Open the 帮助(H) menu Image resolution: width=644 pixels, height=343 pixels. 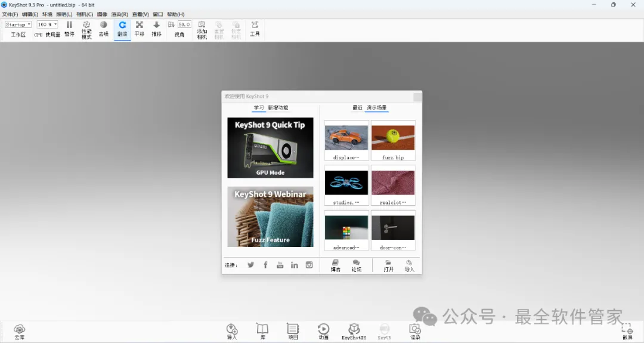(176, 14)
